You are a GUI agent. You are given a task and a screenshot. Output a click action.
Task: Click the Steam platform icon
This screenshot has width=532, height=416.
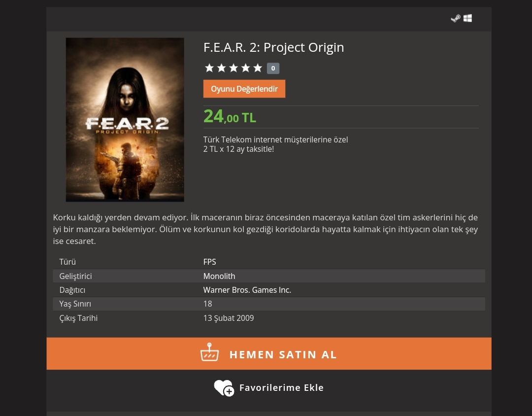click(x=456, y=18)
